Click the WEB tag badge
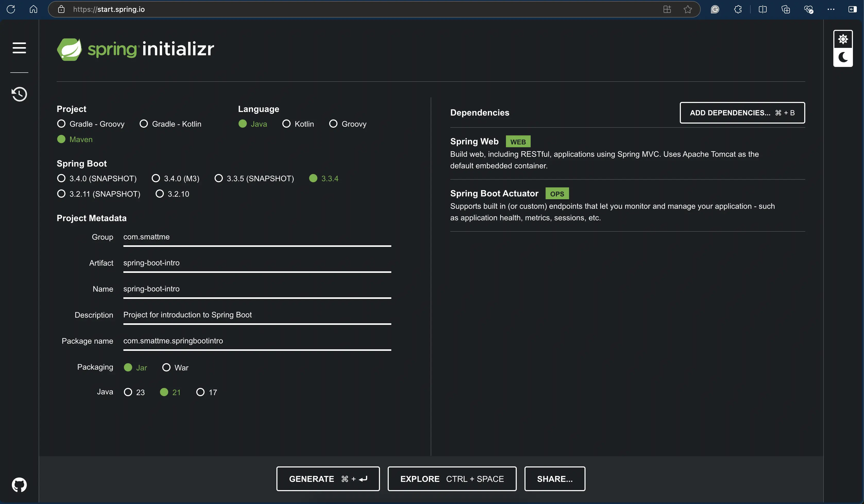864x504 pixels. pos(518,142)
